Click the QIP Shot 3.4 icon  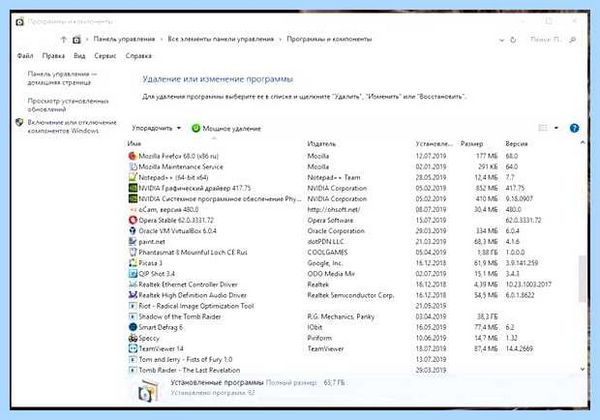(132, 274)
